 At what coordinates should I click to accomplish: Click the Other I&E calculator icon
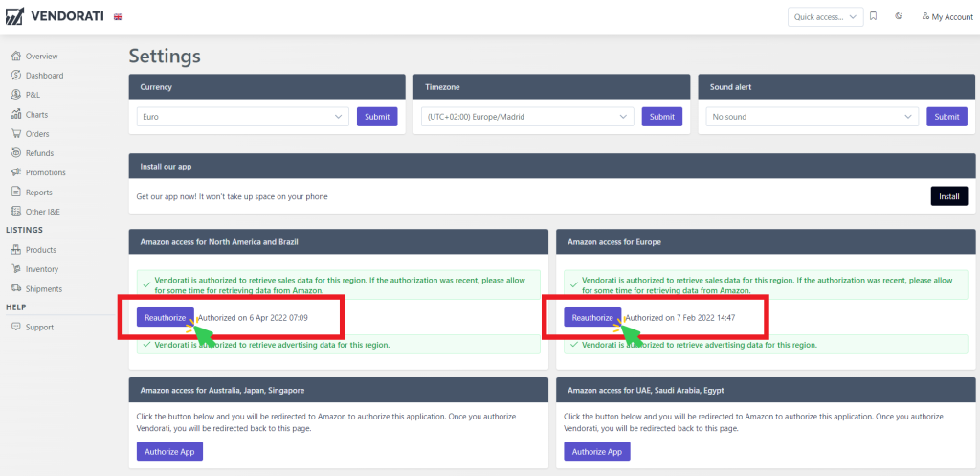pyautogui.click(x=16, y=212)
